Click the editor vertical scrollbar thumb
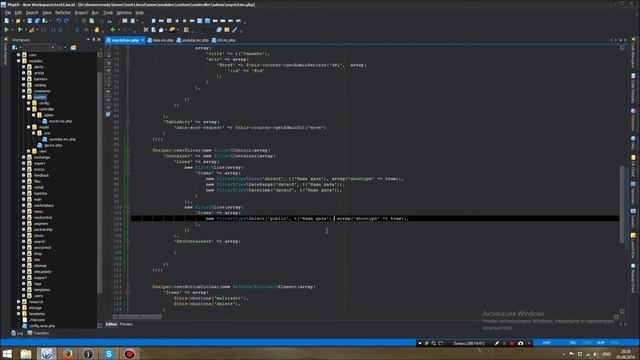 pyautogui.click(x=622, y=204)
